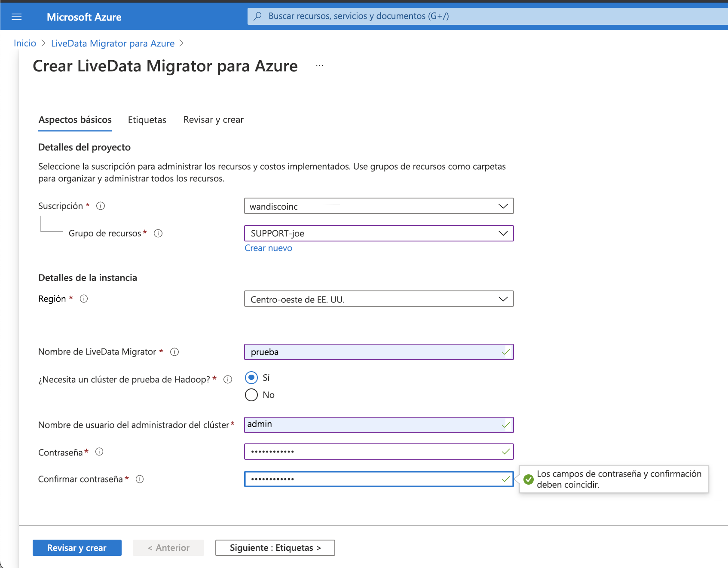728x568 pixels.
Task: Click the Anterior button
Action: point(168,548)
